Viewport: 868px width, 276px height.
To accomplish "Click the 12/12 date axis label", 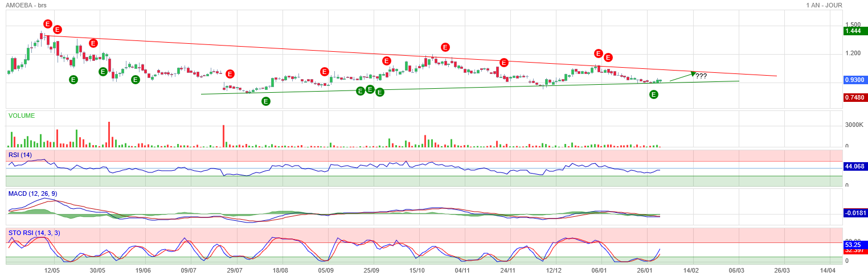I will point(554,271).
